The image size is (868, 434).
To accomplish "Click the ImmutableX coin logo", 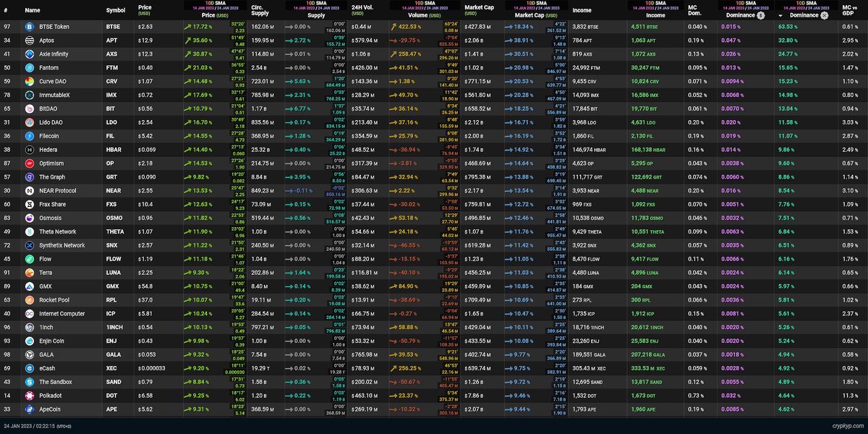I will [30, 95].
